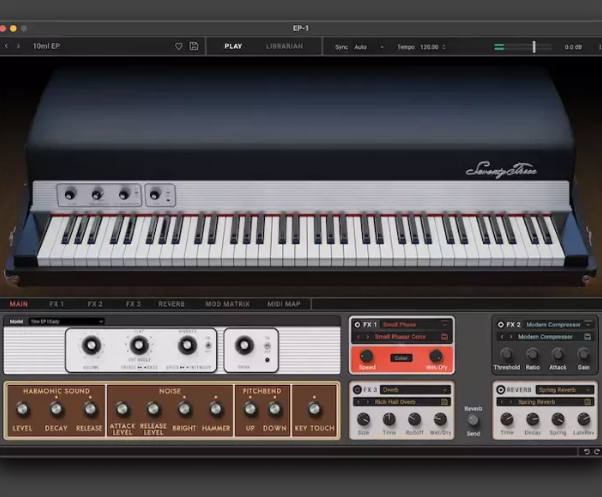Click the redo arrow at the bottom right
Screen dimensions: 602x497
tap(597, 451)
